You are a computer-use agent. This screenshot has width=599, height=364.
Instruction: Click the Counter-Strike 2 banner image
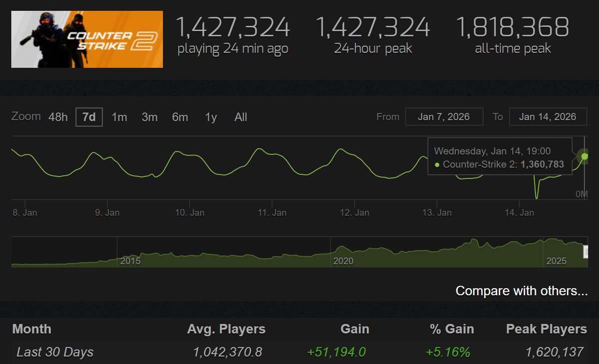point(87,39)
